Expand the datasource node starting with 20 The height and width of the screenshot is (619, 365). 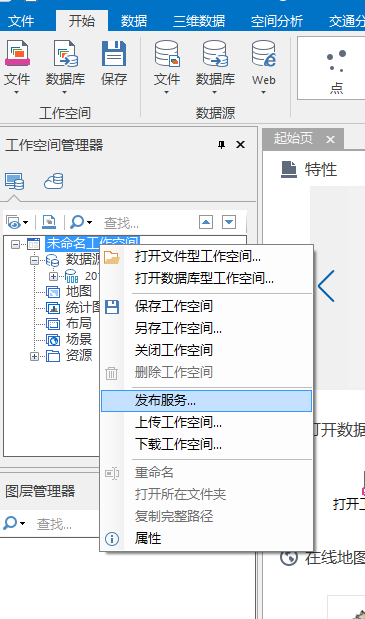coord(53,276)
